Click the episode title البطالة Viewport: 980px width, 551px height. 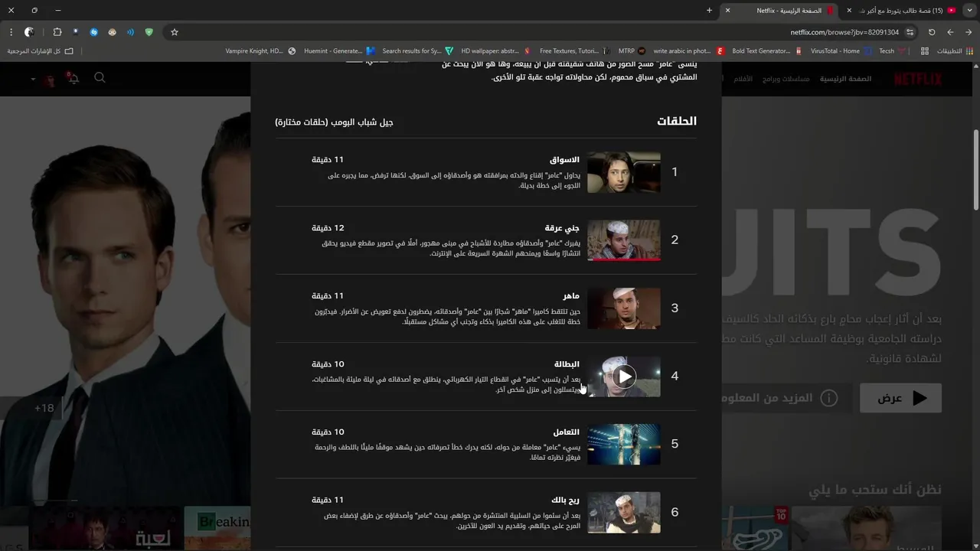567,364
